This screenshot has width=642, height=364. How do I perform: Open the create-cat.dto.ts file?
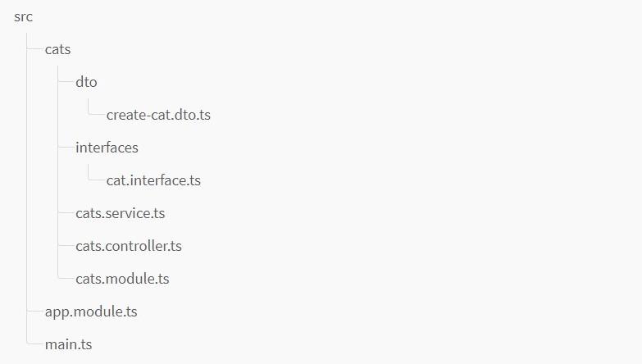pyautogui.click(x=158, y=115)
